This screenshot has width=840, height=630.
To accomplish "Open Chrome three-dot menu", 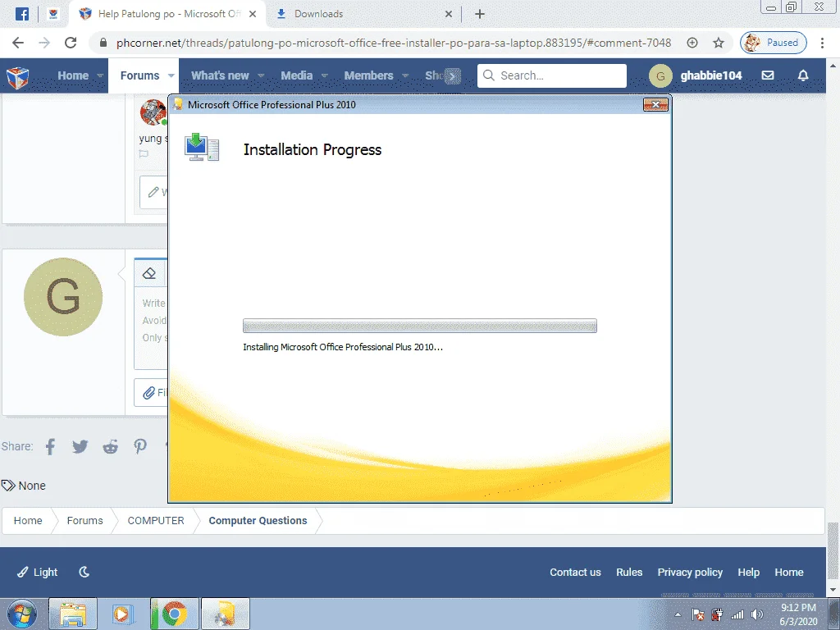I will click(822, 43).
